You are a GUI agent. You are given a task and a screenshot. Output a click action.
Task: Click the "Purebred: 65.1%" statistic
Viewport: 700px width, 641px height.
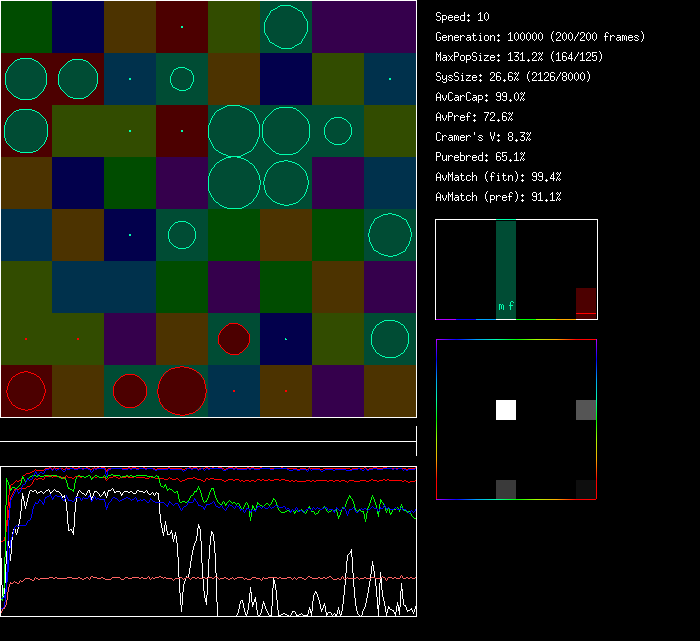click(x=480, y=157)
